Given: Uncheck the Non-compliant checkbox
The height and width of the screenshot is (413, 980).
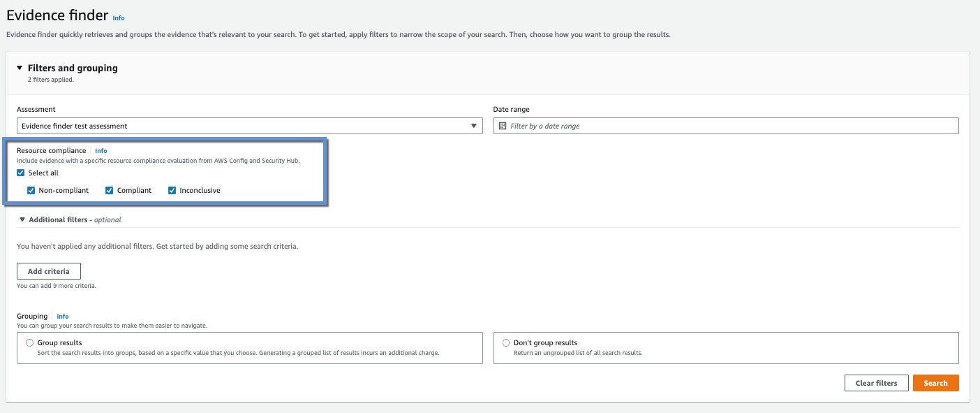Looking at the screenshot, I should [31, 190].
